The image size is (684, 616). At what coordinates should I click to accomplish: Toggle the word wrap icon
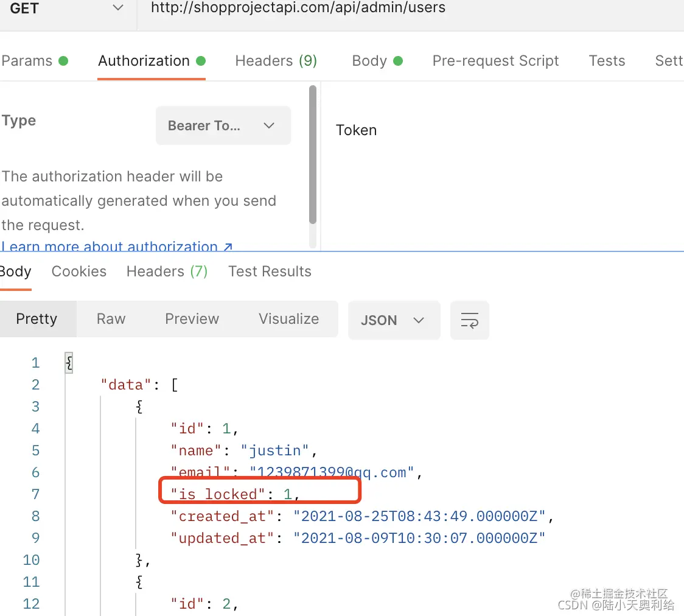[x=469, y=320]
